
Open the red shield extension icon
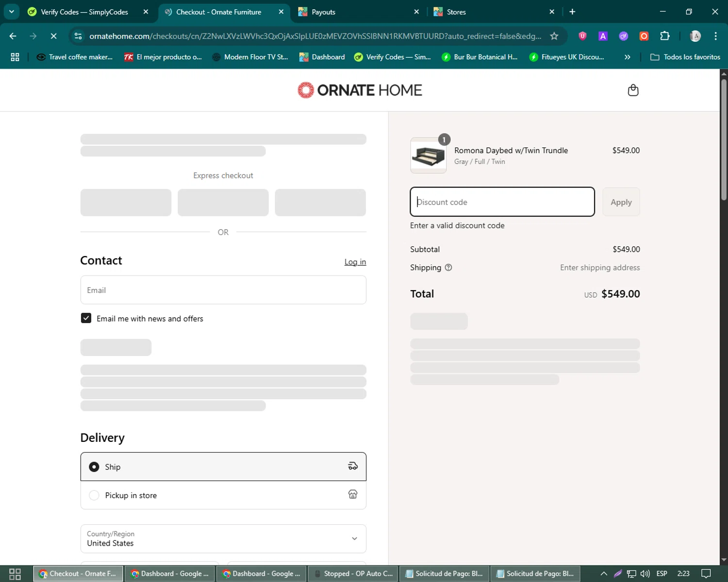tap(582, 36)
